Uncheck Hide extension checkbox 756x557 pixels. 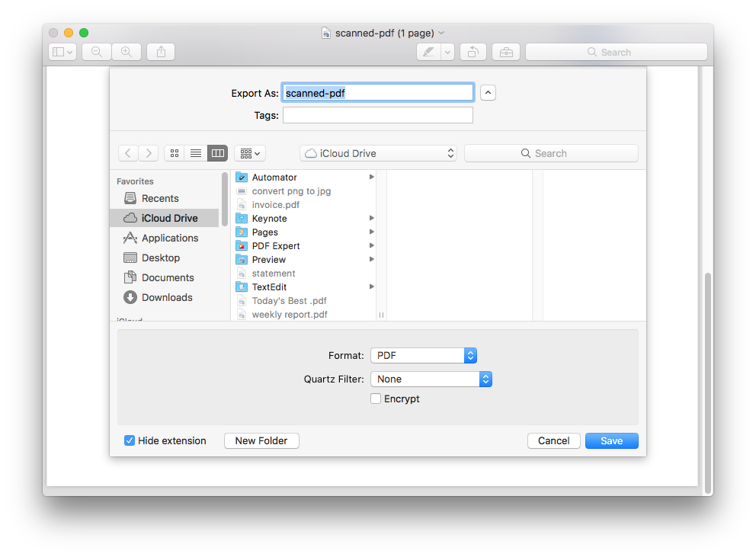click(x=130, y=440)
